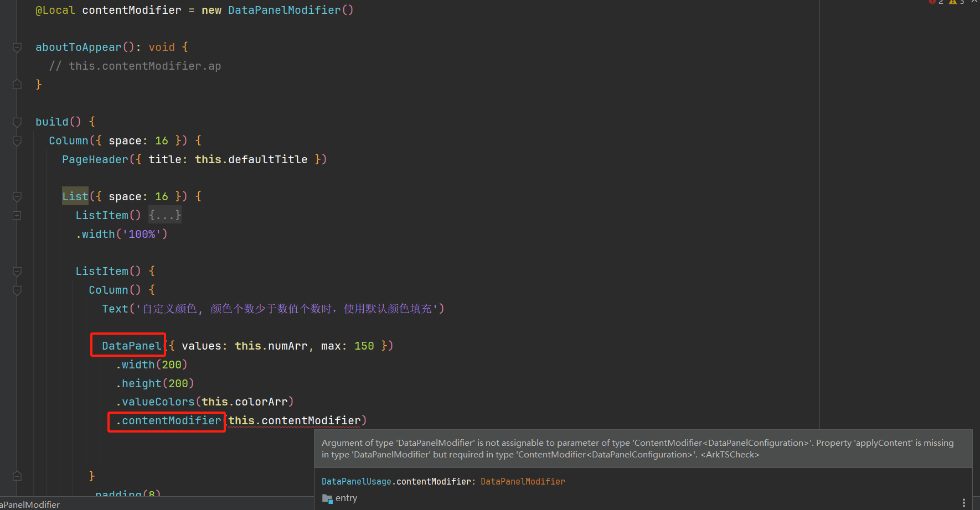Click DataPanelModifier() constructor call on first line
The image size is (980, 510).
coord(291,11)
